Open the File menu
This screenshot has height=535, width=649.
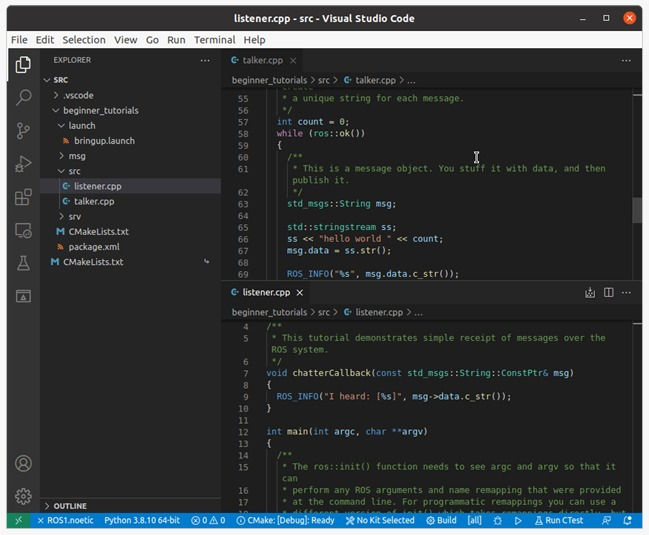pos(19,40)
